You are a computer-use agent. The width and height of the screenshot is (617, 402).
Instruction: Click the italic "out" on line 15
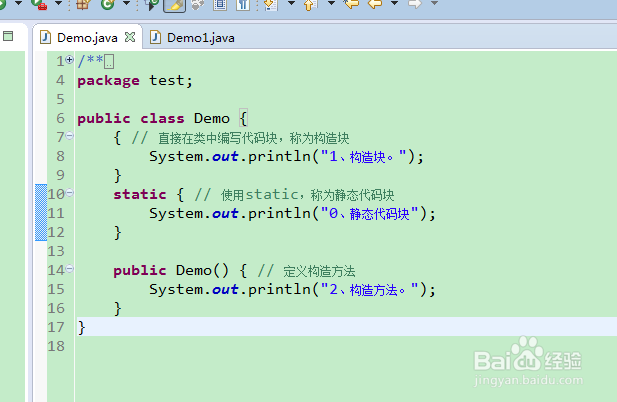coord(225,290)
